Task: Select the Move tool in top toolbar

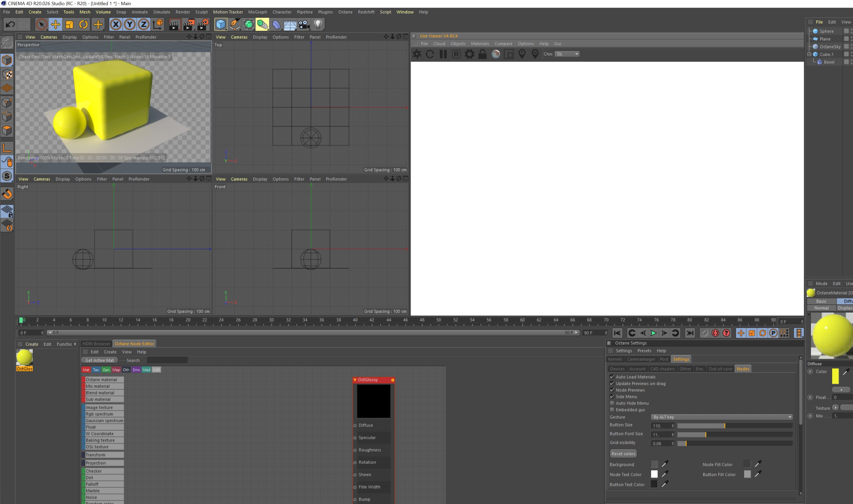Action: click(55, 24)
